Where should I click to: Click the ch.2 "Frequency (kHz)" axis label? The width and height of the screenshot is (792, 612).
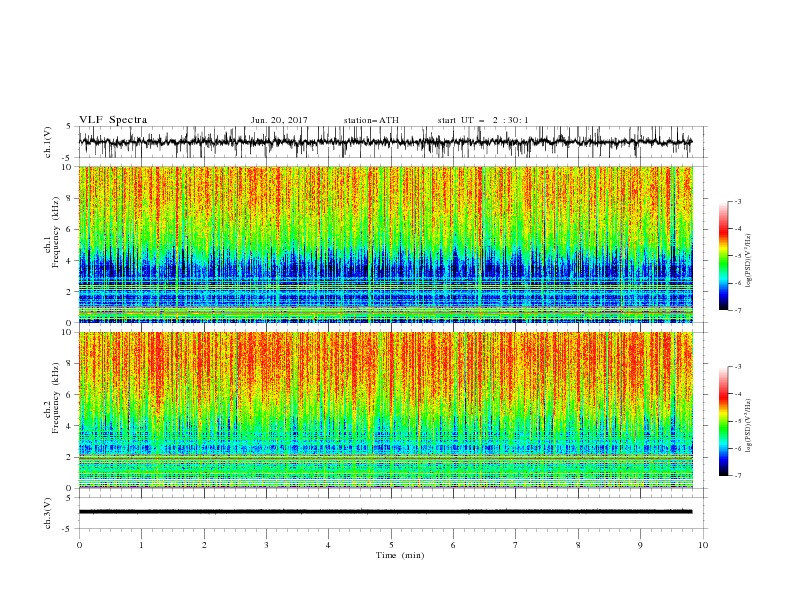(x=56, y=398)
